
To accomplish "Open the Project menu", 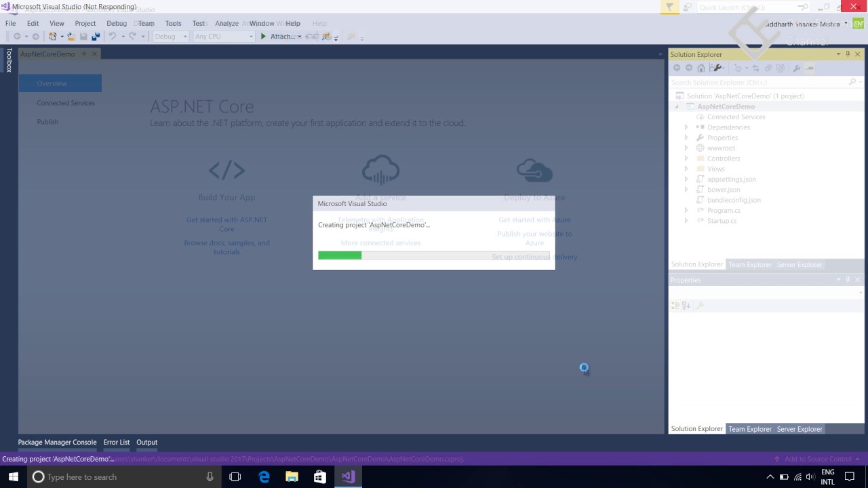I will [x=85, y=23].
